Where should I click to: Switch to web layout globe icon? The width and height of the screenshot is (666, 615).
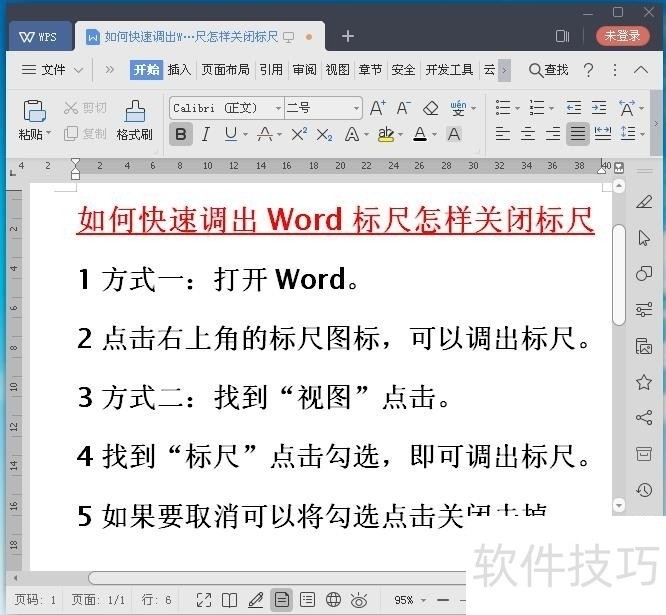(333, 600)
